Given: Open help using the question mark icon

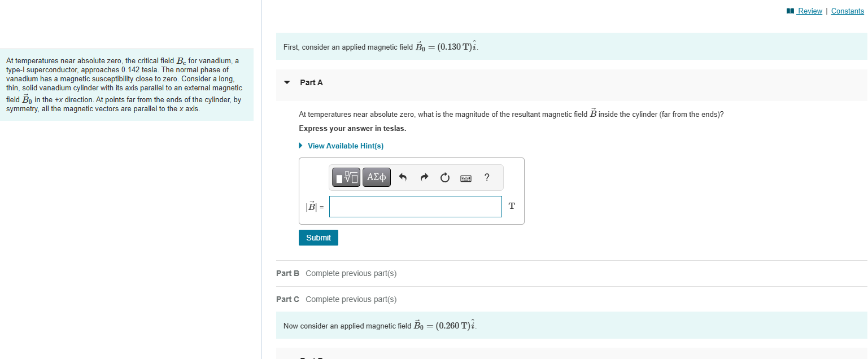Looking at the screenshot, I should pos(486,177).
